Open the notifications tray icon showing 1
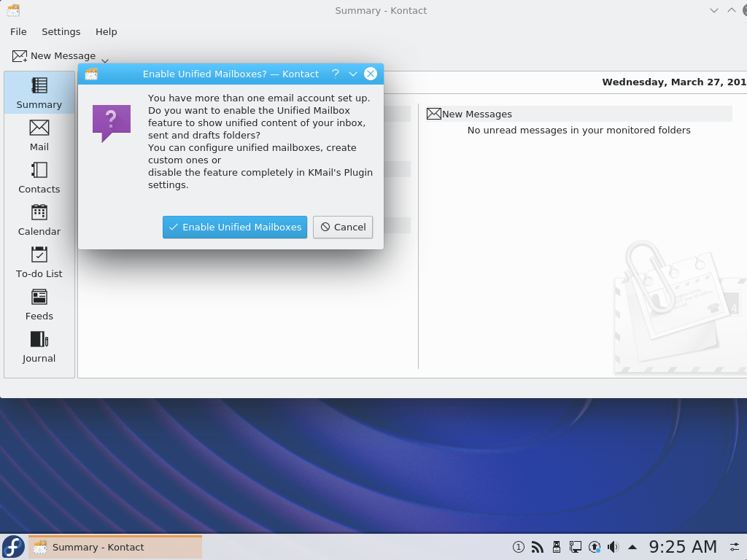The height and width of the screenshot is (560, 747). pyautogui.click(x=519, y=547)
